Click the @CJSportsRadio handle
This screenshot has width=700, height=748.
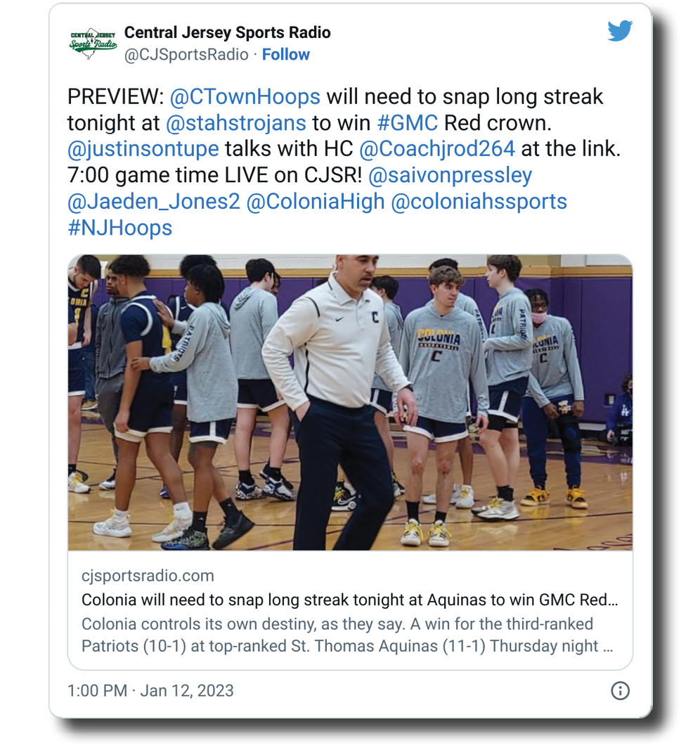coord(186,55)
